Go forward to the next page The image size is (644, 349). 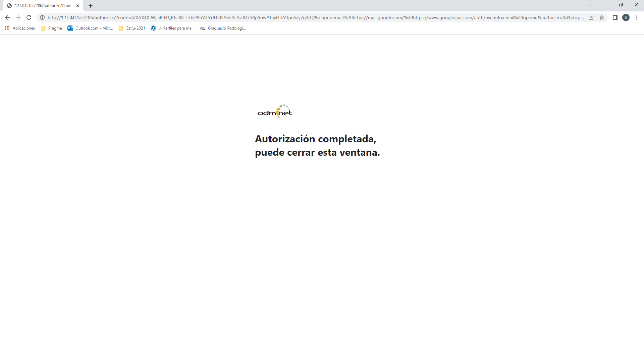pos(18,17)
